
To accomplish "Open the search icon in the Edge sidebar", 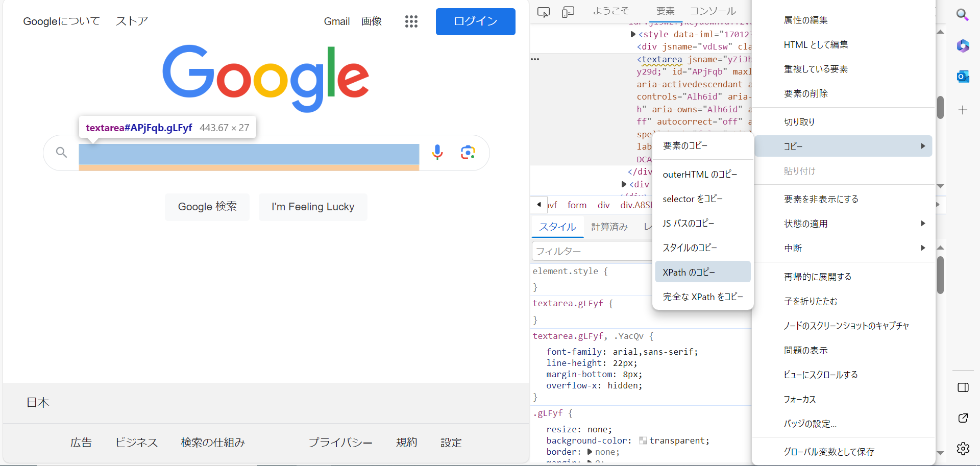I will click(963, 15).
